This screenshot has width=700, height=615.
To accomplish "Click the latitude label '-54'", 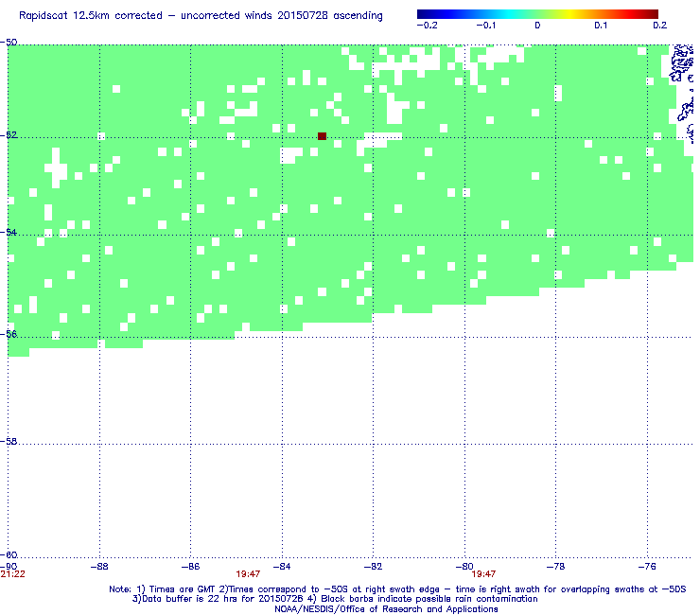I will click(9, 232).
